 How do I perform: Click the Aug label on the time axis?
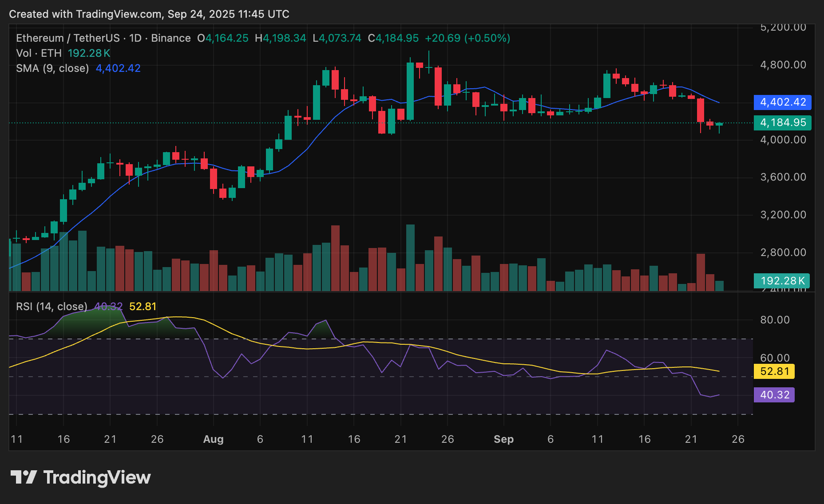coord(214,439)
